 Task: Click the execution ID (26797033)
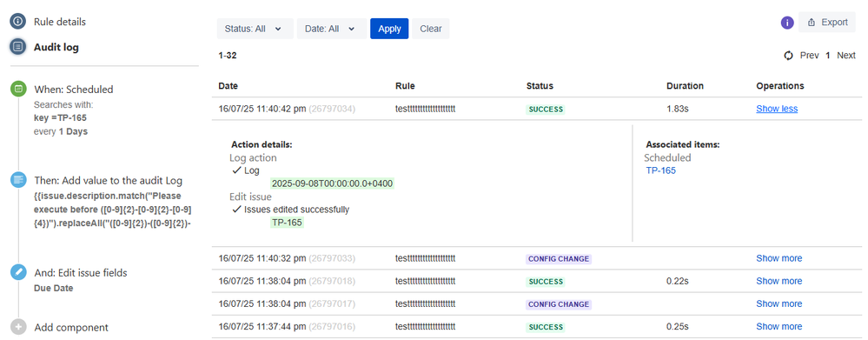pyautogui.click(x=332, y=258)
